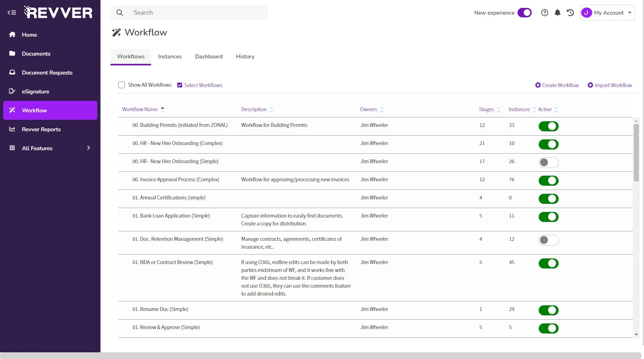Sort by Instances column

point(522,110)
